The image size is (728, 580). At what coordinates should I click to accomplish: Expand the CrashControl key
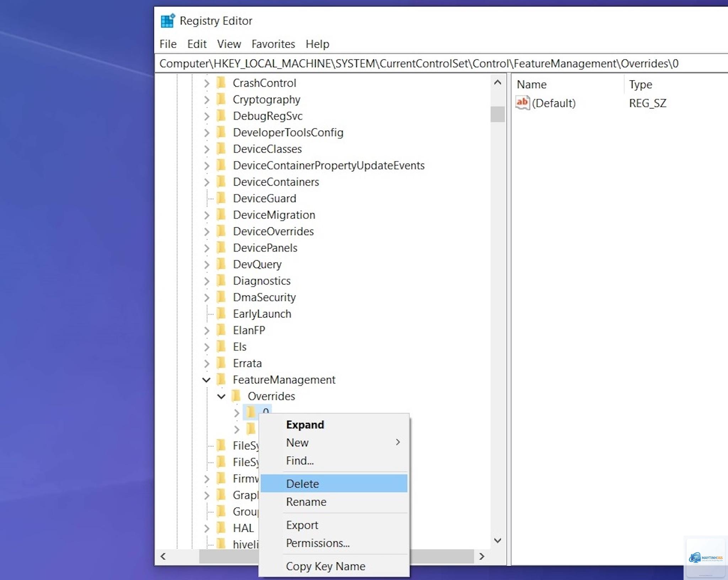click(x=207, y=83)
